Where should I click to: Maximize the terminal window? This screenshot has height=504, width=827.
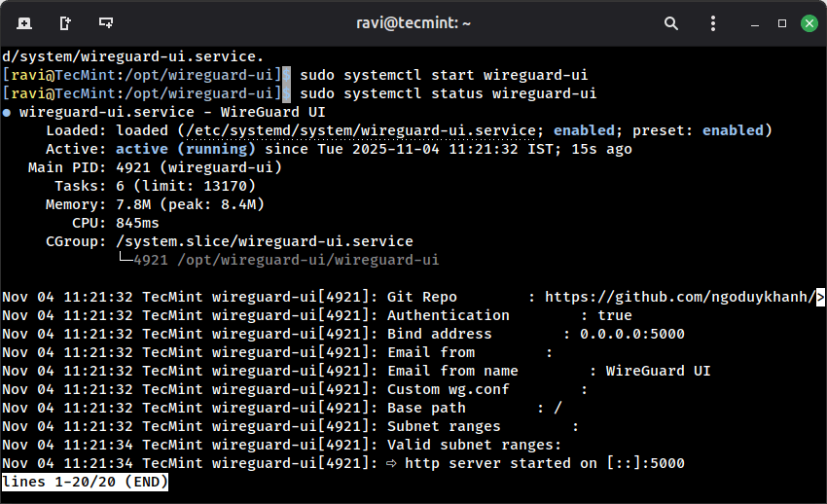(x=781, y=22)
